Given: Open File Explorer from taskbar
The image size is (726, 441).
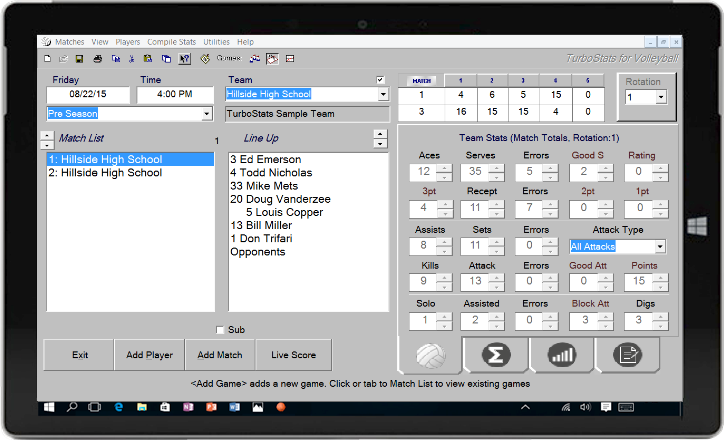Looking at the screenshot, I should point(142,407).
